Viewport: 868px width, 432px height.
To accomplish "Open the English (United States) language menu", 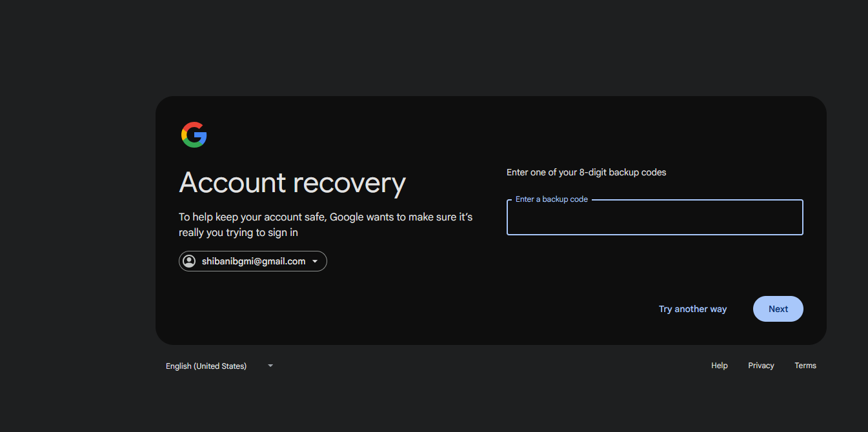I will click(206, 366).
